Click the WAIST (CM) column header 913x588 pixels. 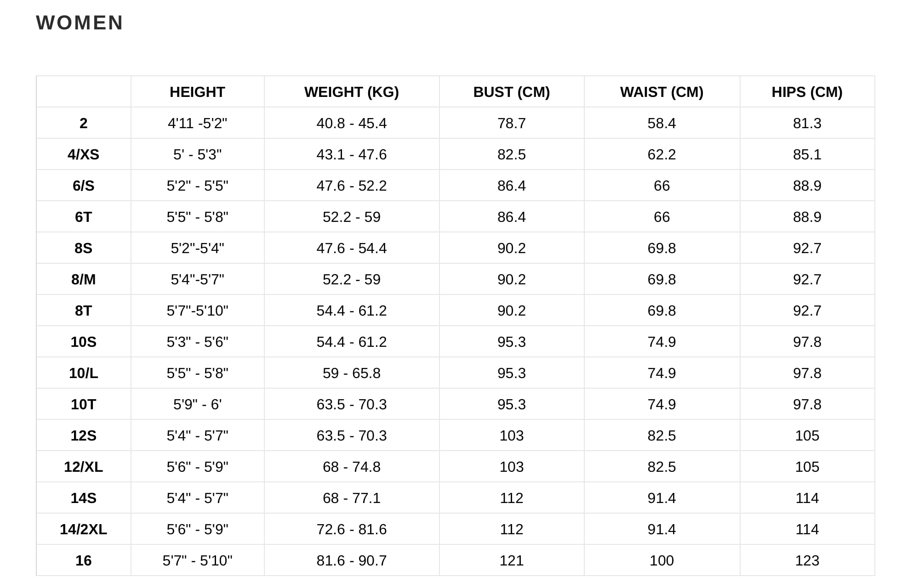pyautogui.click(x=662, y=92)
